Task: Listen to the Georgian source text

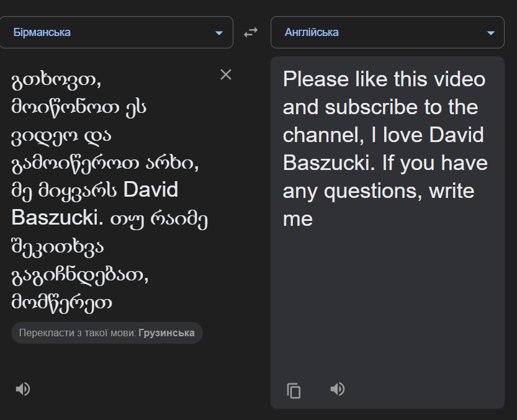Action: coord(23,389)
